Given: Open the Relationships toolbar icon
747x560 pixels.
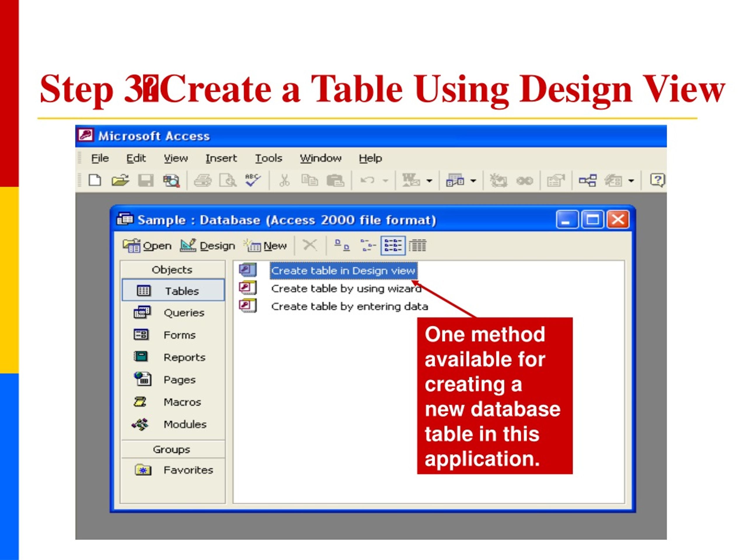Looking at the screenshot, I should click(x=588, y=181).
